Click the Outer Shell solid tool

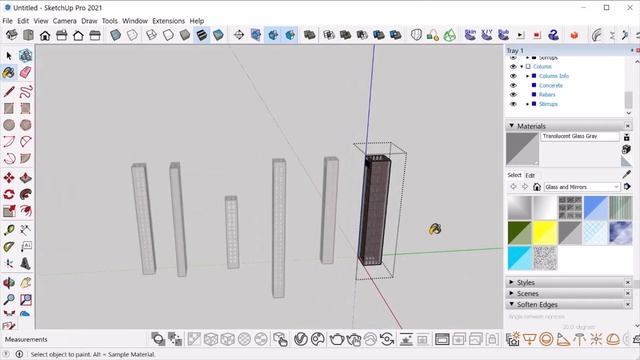tap(310, 35)
